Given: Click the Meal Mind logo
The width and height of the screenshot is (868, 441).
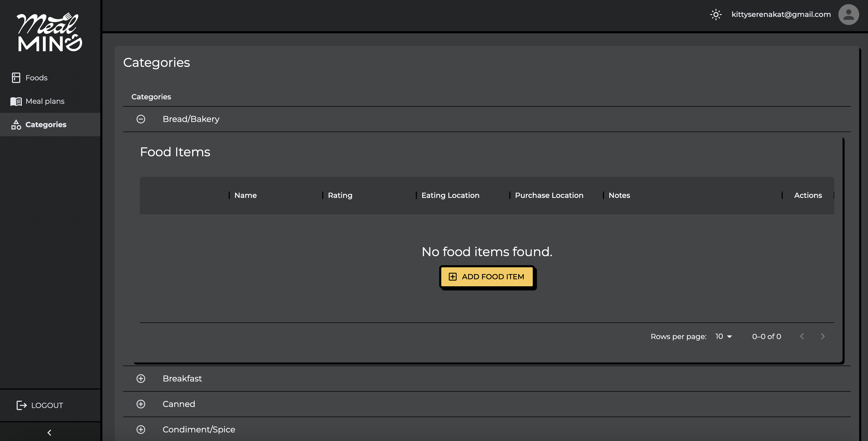Looking at the screenshot, I should (x=50, y=32).
